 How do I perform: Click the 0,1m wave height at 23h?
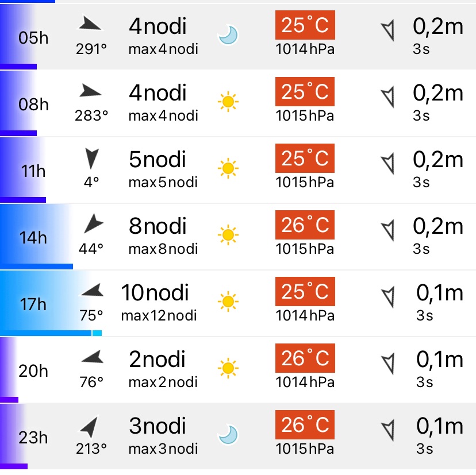tap(439, 426)
